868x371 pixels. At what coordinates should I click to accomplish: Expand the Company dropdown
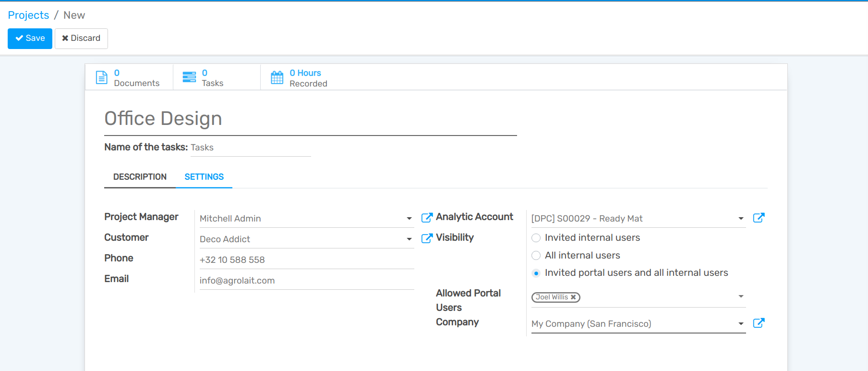(x=741, y=324)
